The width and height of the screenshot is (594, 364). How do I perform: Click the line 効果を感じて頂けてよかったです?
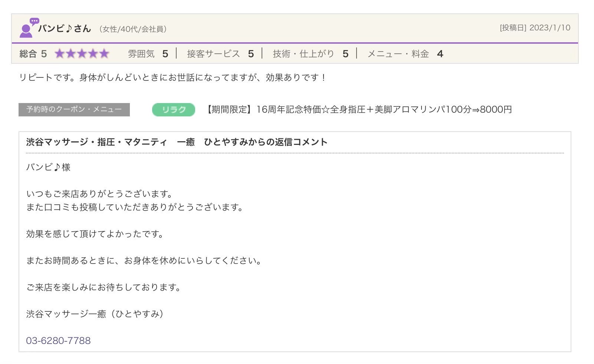tap(95, 234)
